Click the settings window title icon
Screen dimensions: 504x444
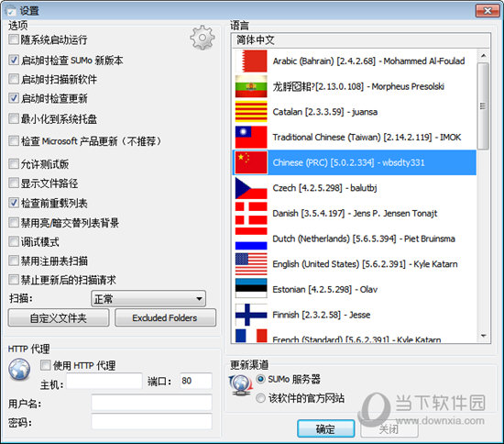[11, 11]
